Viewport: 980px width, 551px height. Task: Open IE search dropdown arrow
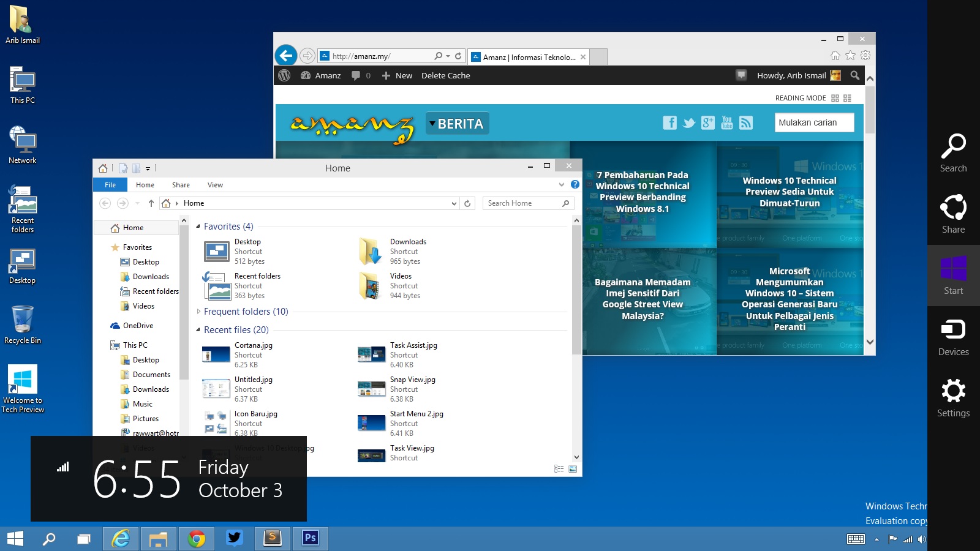pyautogui.click(x=448, y=56)
